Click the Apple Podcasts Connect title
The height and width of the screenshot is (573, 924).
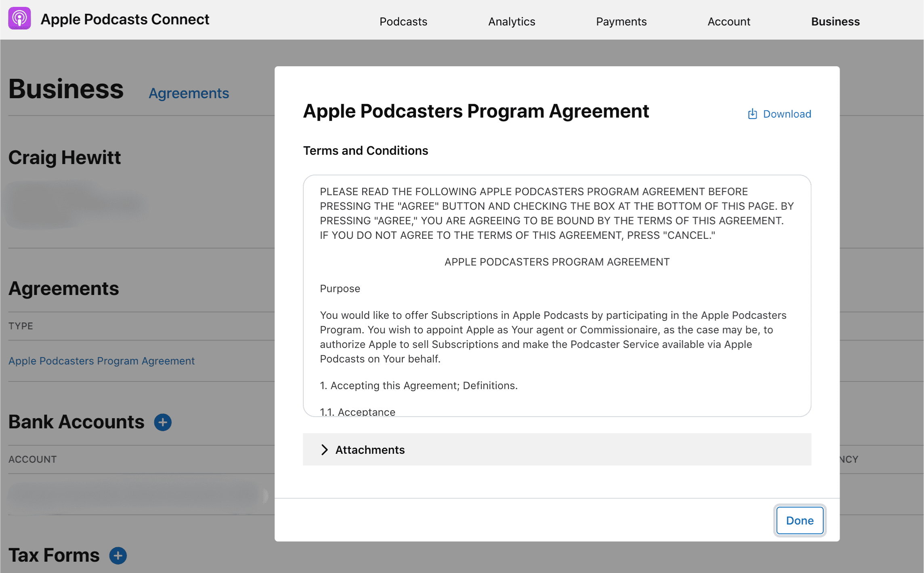[125, 19]
